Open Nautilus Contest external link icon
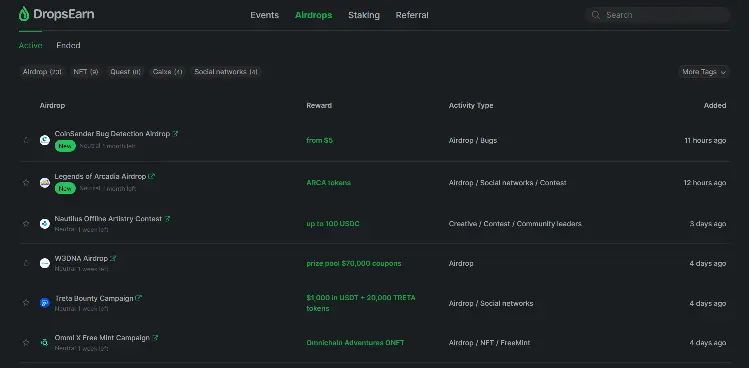The image size is (749, 368). pyautogui.click(x=167, y=219)
